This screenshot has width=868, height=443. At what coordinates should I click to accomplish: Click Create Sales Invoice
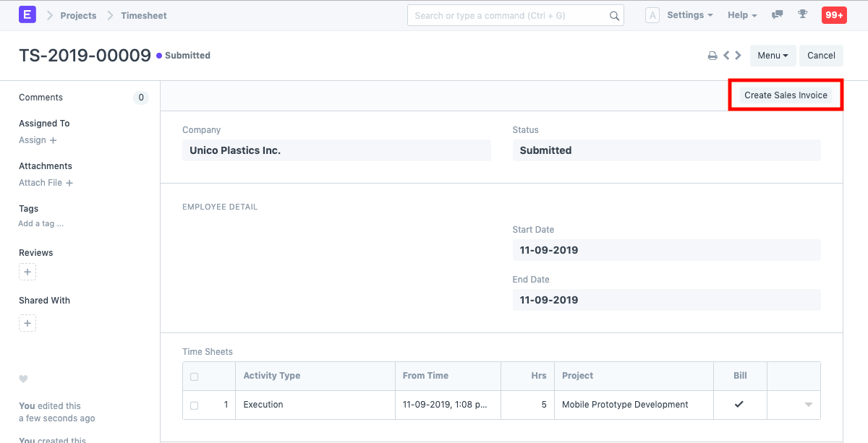coord(785,95)
